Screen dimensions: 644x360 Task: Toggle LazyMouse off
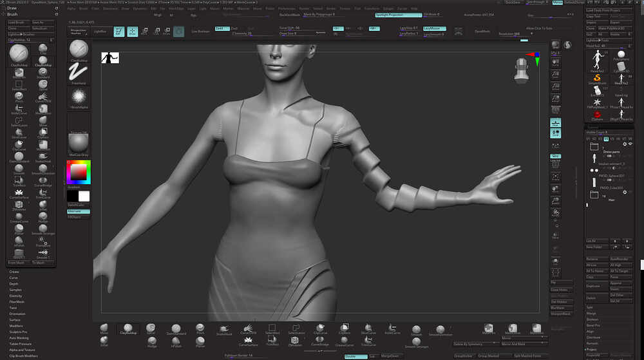434,28
